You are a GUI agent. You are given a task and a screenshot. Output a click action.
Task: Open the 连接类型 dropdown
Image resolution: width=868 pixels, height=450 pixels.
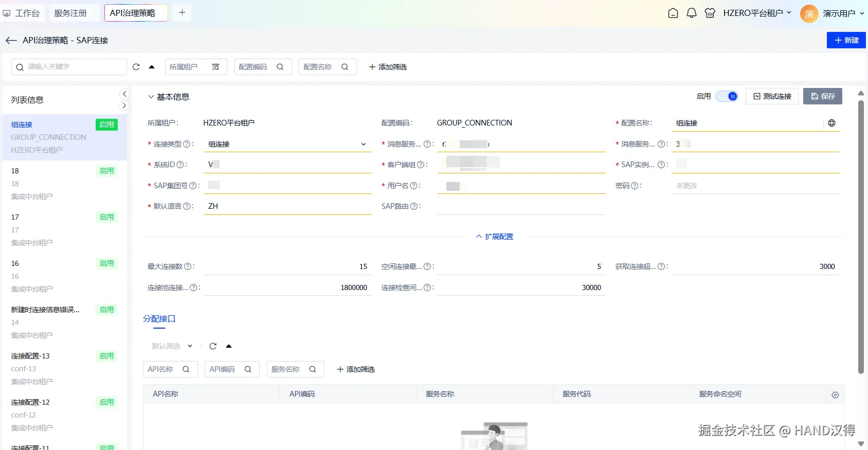coord(287,144)
